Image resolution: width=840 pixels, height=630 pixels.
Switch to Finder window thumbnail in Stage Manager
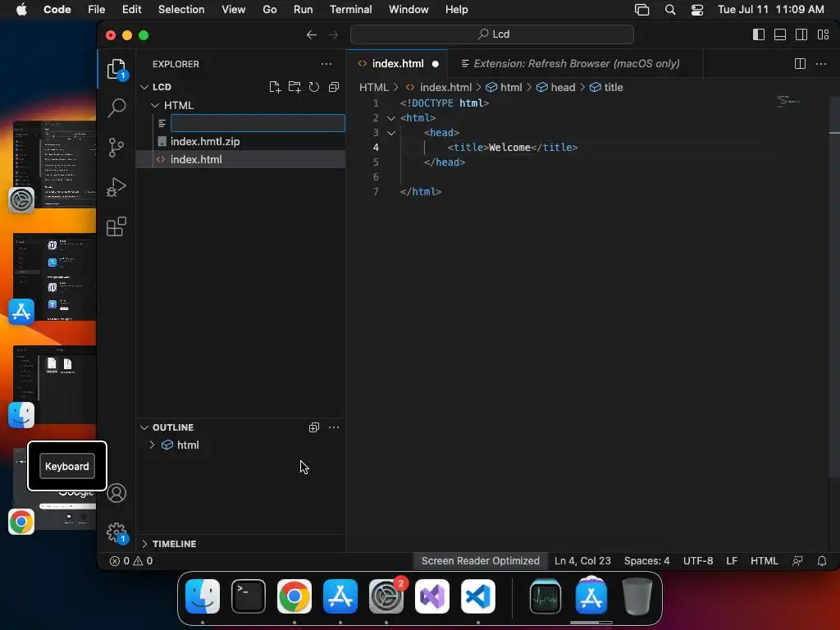click(x=55, y=385)
